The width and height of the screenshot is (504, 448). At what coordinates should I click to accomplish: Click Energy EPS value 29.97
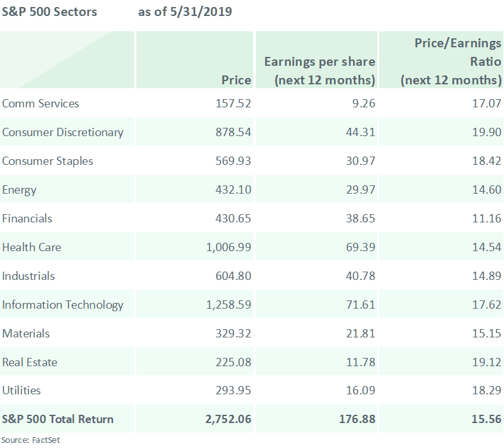pyautogui.click(x=361, y=190)
